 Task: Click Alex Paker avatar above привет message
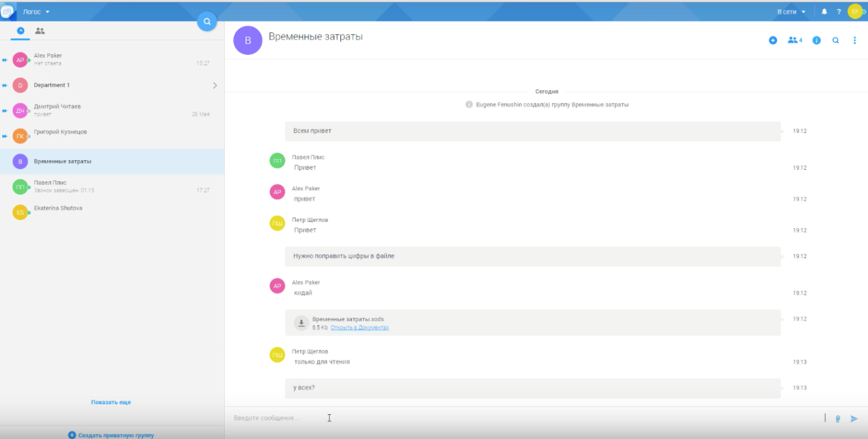(x=277, y=192)
